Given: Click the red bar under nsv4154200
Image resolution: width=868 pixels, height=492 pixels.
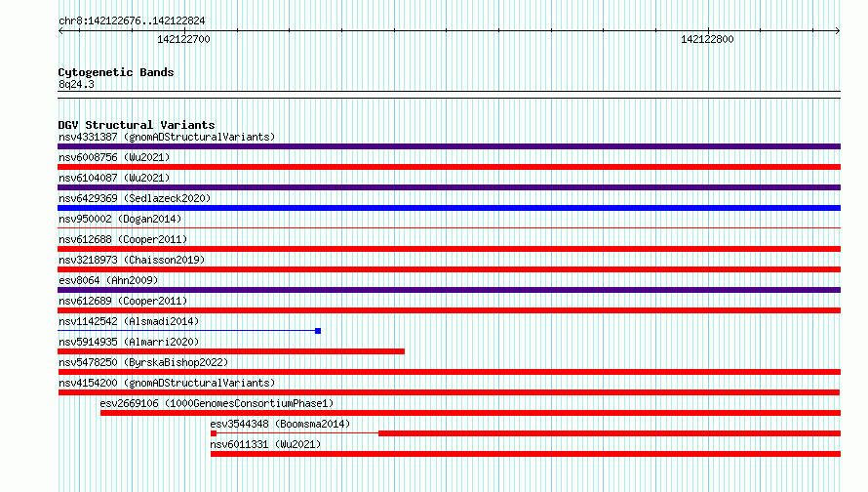Looking at the screenshot, I should coord(449,392).
